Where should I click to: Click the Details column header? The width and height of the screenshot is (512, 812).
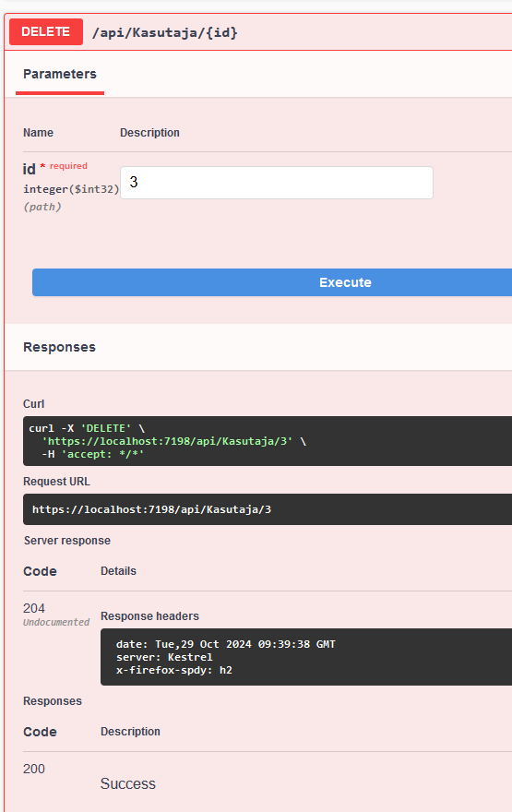pos(119,571)
